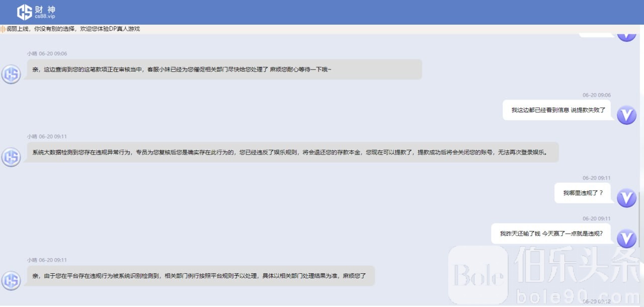Select the 正在审核当中 agent message bubble
This screenshot has height=307, width=644.
tap(224, 69)
